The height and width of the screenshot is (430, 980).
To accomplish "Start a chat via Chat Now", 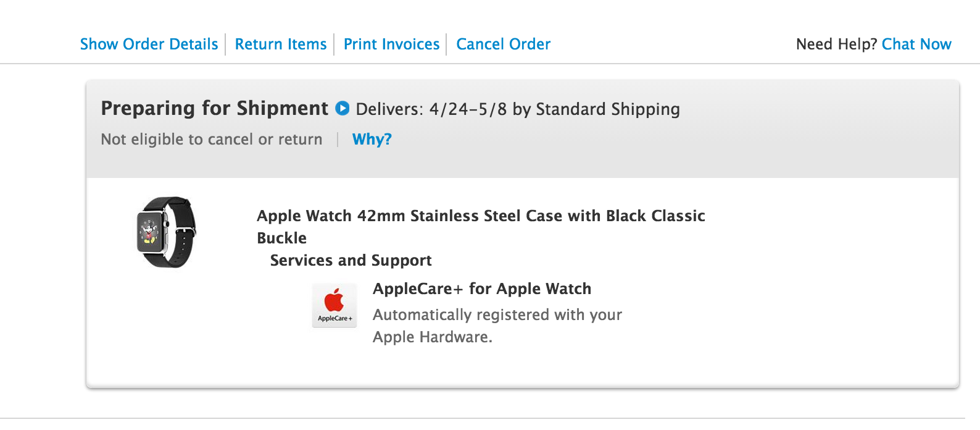I will [x=916, y=44].
